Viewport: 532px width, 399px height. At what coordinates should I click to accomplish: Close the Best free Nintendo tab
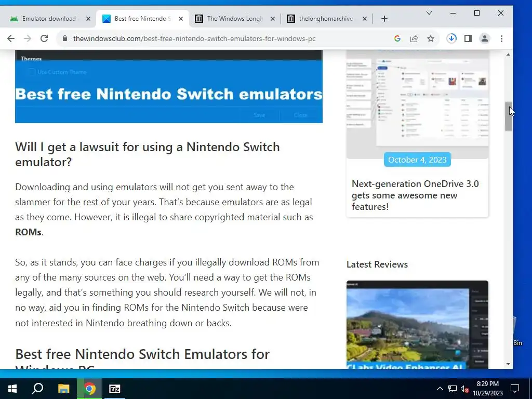point(181,19)
